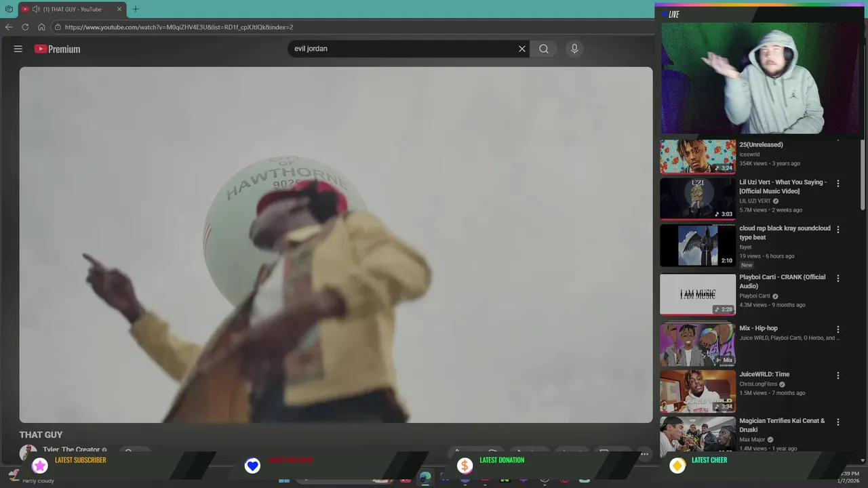Open options for Lil Uzi Vert video
This screenshot has height=488, width=868.
coord(838,183)
